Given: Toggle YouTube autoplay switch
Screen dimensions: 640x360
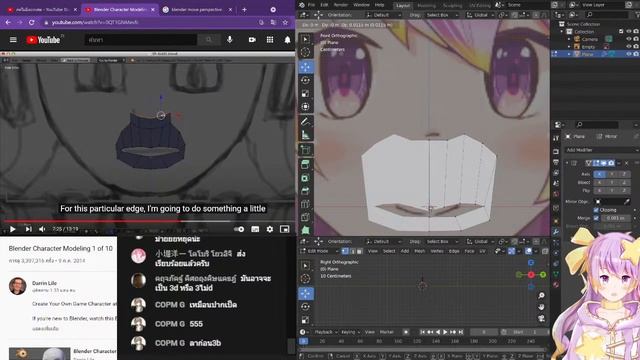Looking at the screenshot, I should coord(239,229).
